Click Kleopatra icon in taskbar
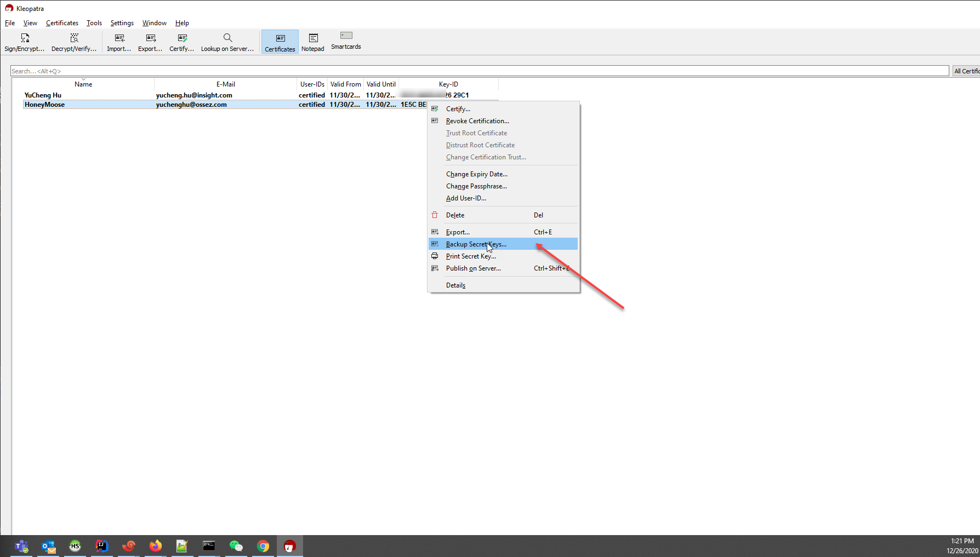 (290, 546)
